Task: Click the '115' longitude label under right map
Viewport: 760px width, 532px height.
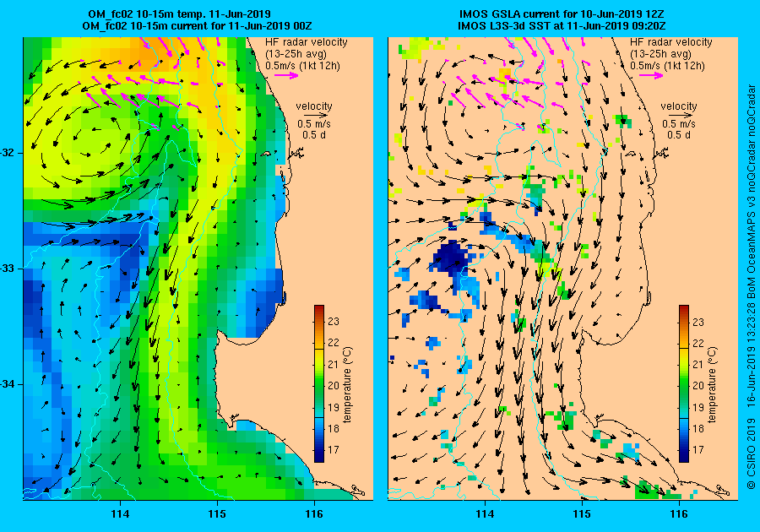Action: point(582,513)
